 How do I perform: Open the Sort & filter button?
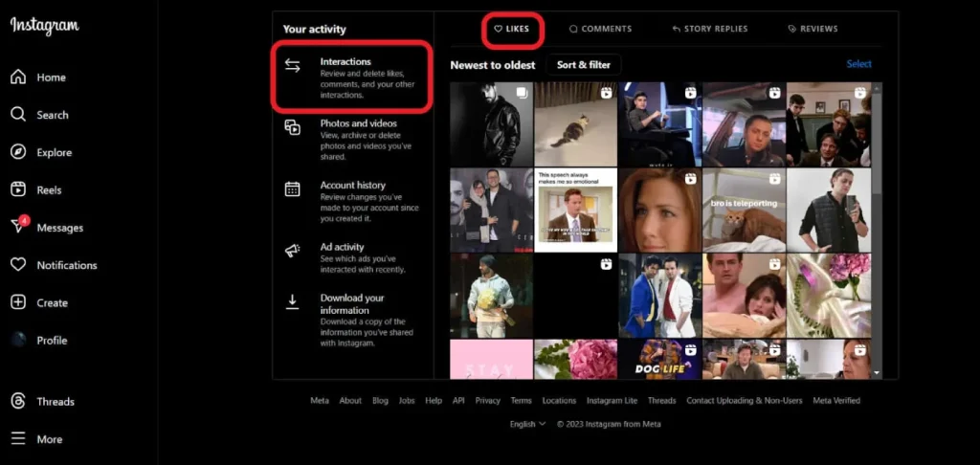pos(584,64)
